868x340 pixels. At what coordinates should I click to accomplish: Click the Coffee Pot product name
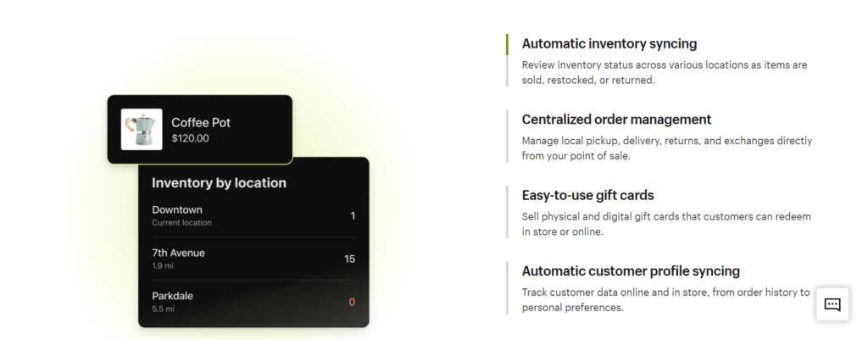click(x=201, y=122)
